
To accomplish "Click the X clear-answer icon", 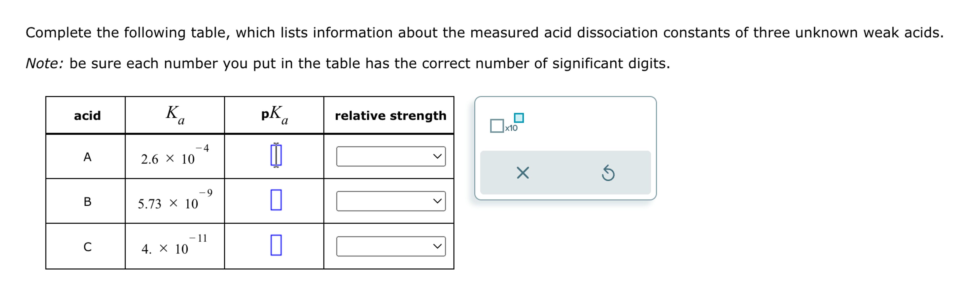I will click(x=522, y=173).
